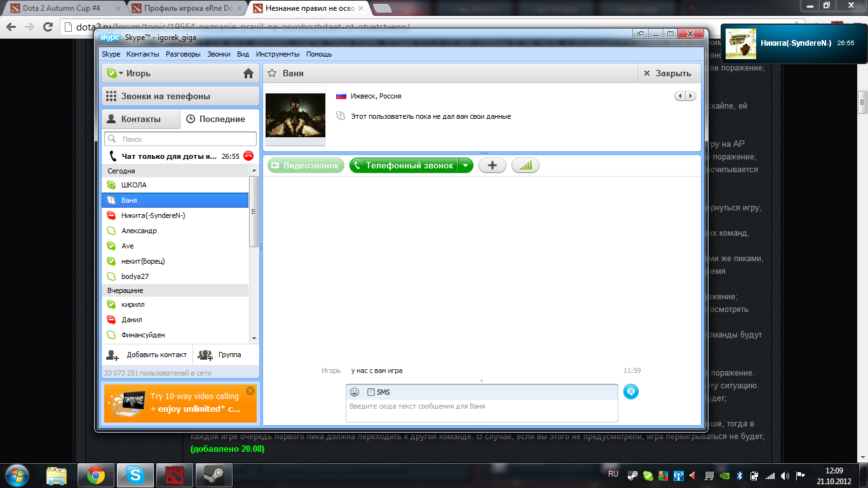Switch to the Контакты tab
This screenshot has width=868, height=488.
140,119
